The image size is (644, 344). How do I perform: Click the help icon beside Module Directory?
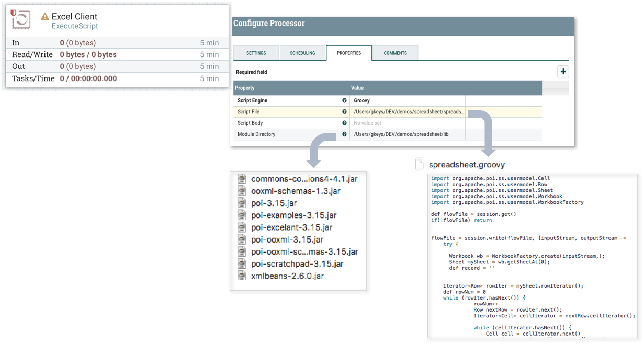pos(344,134)
